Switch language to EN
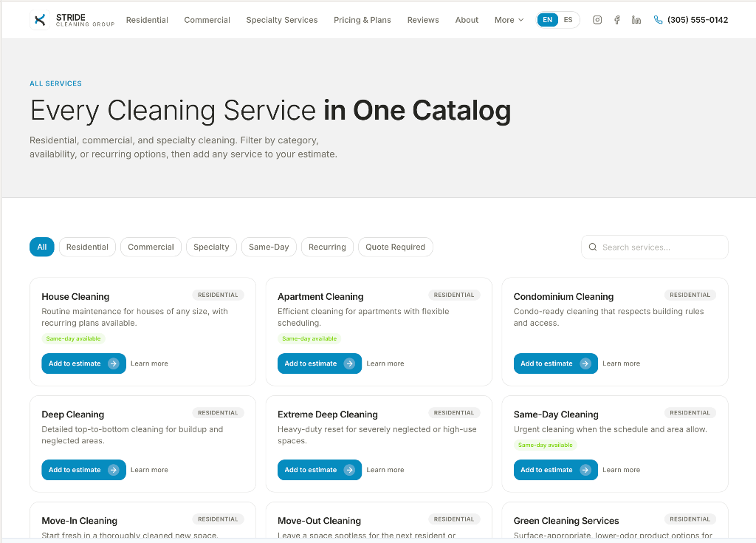756x543 pixels. tap(547, 20)
